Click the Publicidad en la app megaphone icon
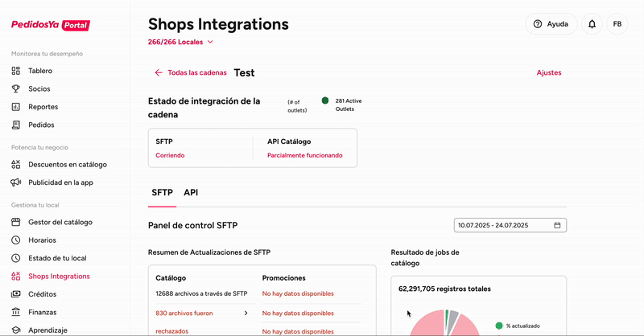The width and height of the screenshot is (644, 336). [x=16, y=182]
